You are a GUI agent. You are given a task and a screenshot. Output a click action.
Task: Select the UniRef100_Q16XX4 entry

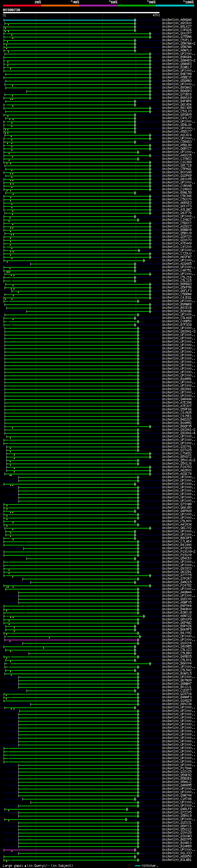177,643
